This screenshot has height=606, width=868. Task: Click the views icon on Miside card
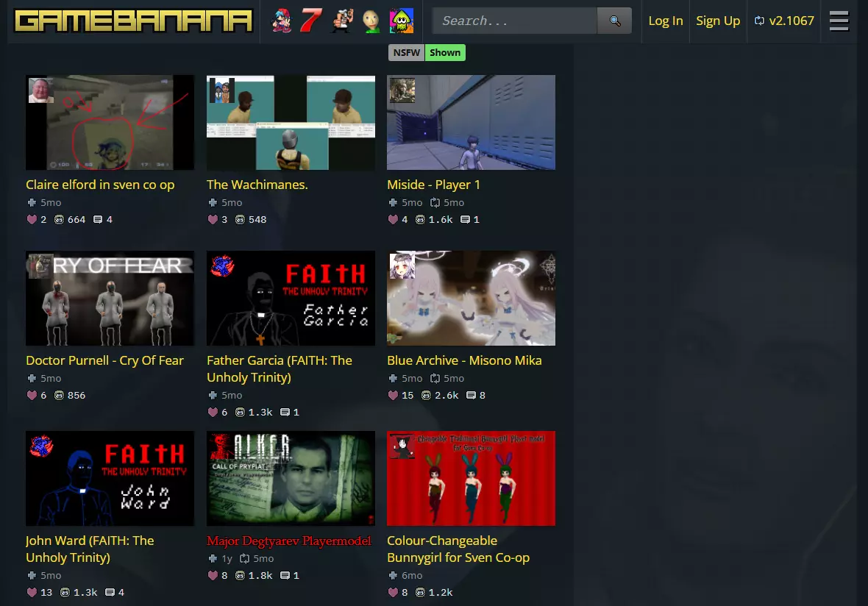[x=420, y=220]
